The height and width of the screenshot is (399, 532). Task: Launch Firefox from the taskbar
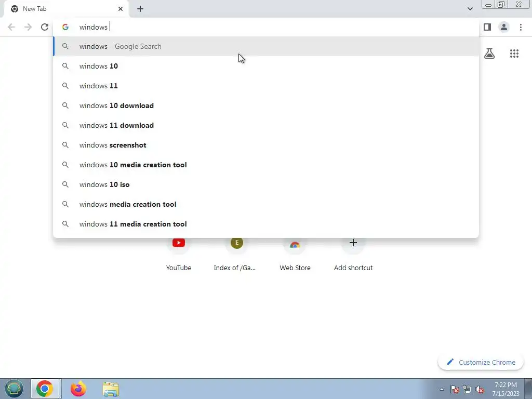click(78, 389)
